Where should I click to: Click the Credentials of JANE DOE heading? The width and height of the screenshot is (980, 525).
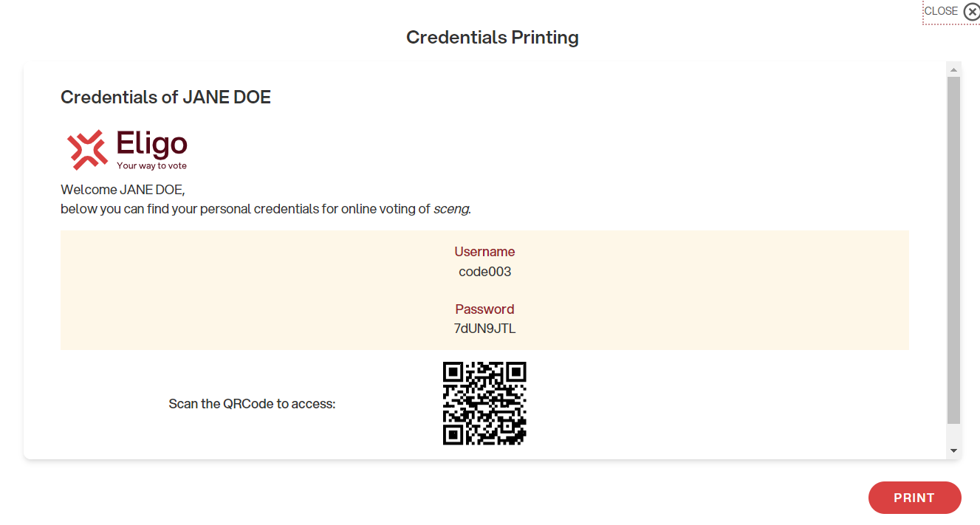coord(165,97)
